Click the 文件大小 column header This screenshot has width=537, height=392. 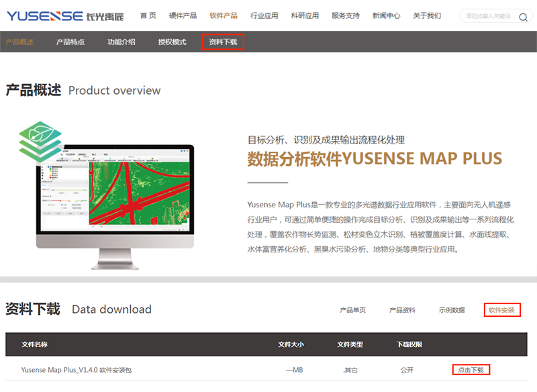[291, 344]
